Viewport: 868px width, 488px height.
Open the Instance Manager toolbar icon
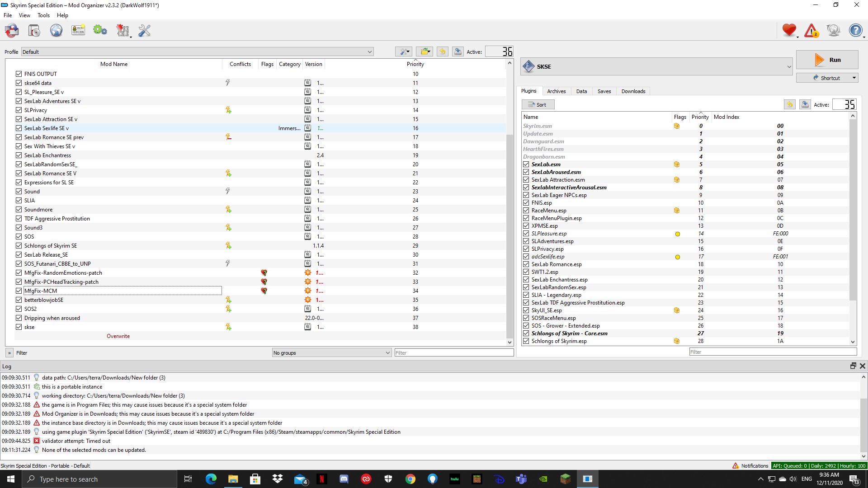(12, 31)
